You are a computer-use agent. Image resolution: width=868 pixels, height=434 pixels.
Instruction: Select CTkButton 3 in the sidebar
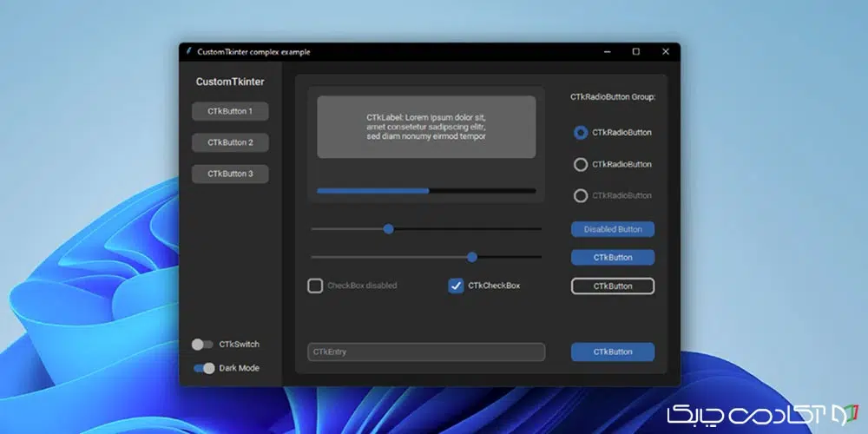tap(230, 174)
